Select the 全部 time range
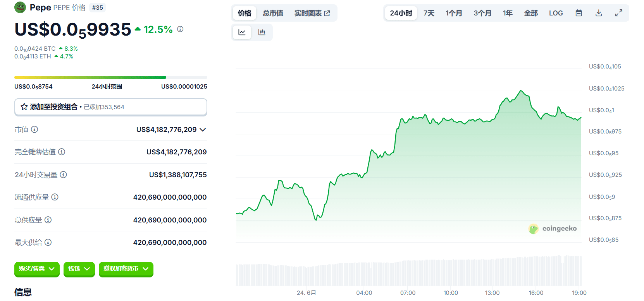 pyautogui.click(x=531, y=13)
